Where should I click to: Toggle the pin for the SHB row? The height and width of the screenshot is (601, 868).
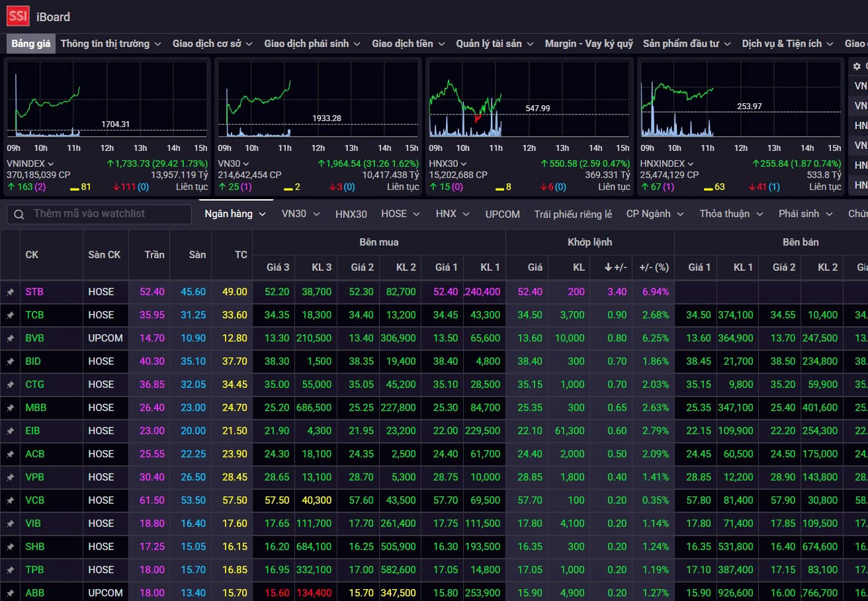(10, 547)
